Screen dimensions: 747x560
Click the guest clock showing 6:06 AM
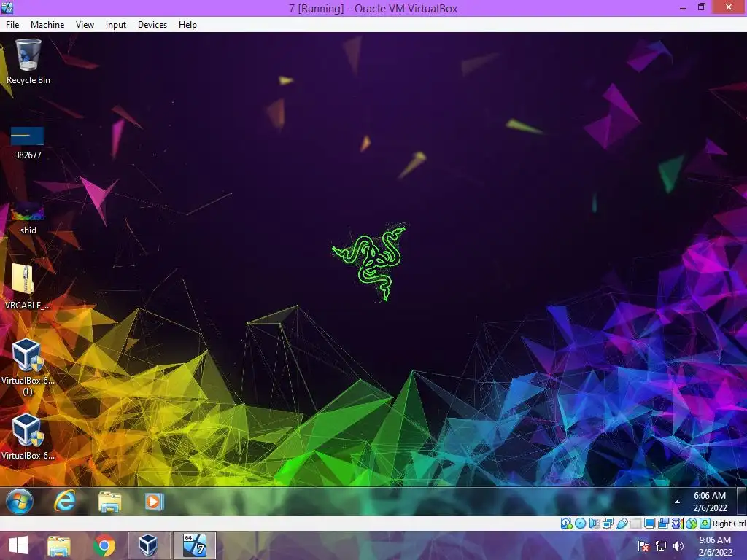[x=710, y=502]
